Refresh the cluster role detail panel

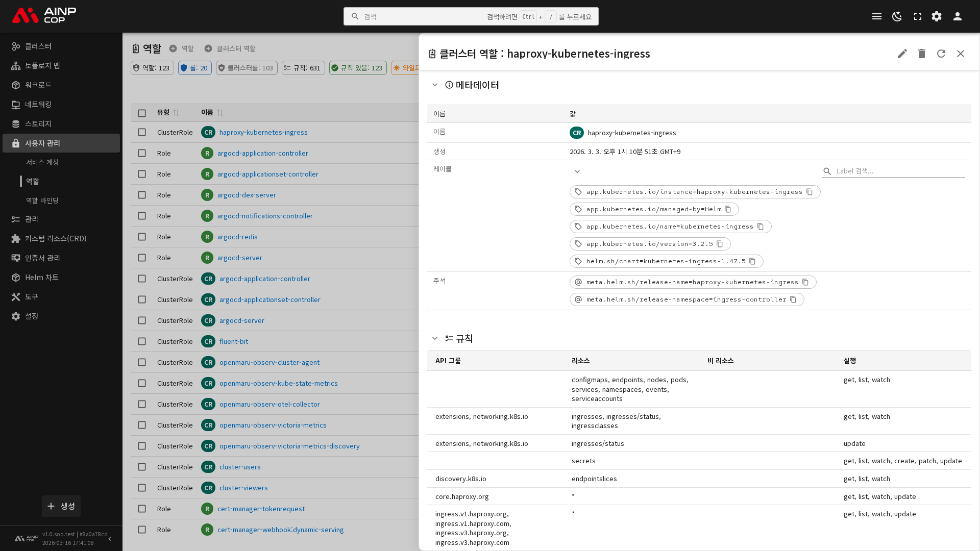[x=941, y=54]
